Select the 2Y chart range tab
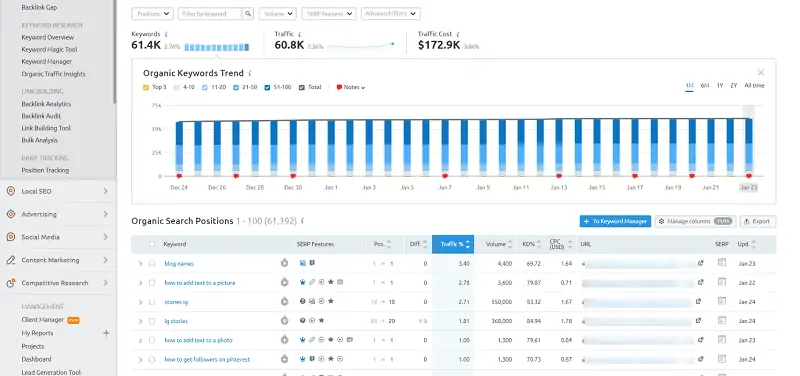 pos(733,86)
